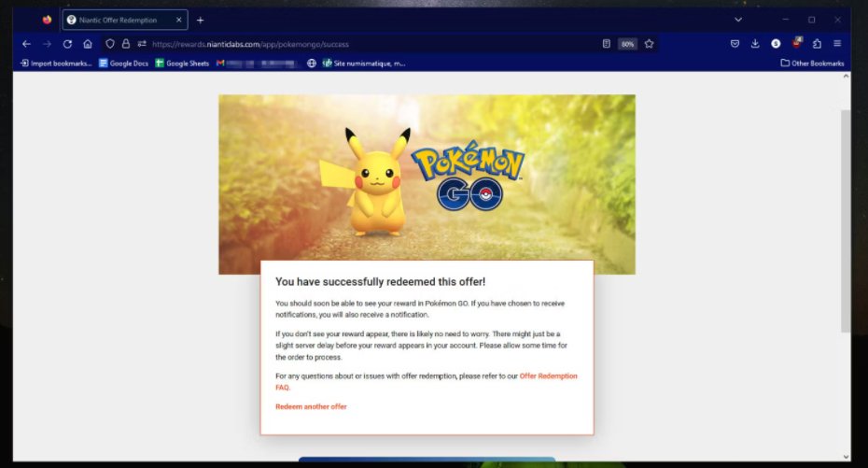Open the red extension with badge
This screenshot has width=868, height=468.
[796, 43]
